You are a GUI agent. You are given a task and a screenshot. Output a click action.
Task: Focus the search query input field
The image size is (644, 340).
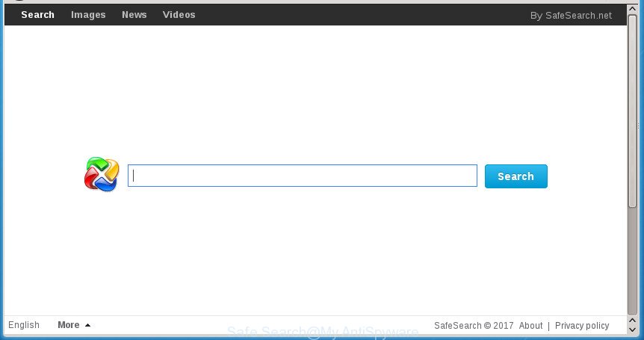click(x=303, y=176)
